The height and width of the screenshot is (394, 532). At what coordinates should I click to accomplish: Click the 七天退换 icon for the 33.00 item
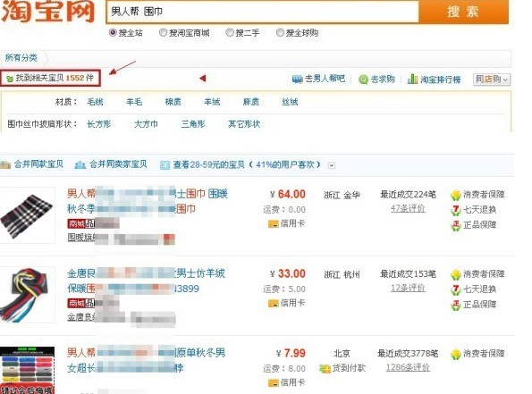(x=456, y=289)
